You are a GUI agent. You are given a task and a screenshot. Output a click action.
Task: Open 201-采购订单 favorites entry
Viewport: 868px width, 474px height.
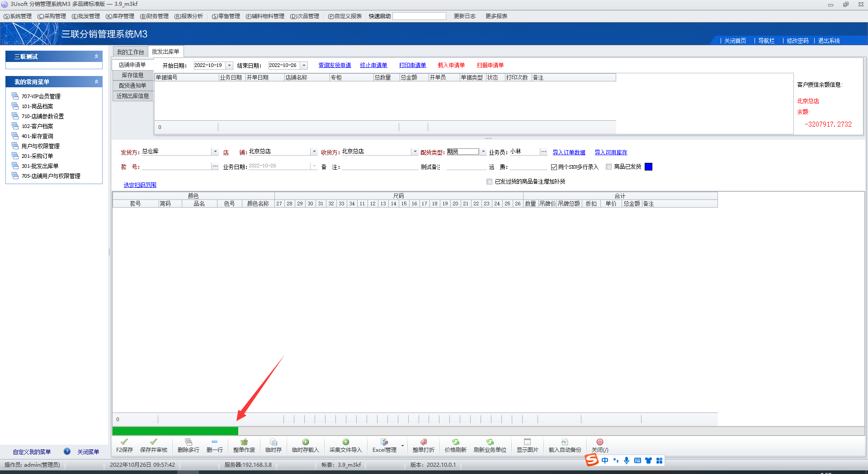coord(38,156)
